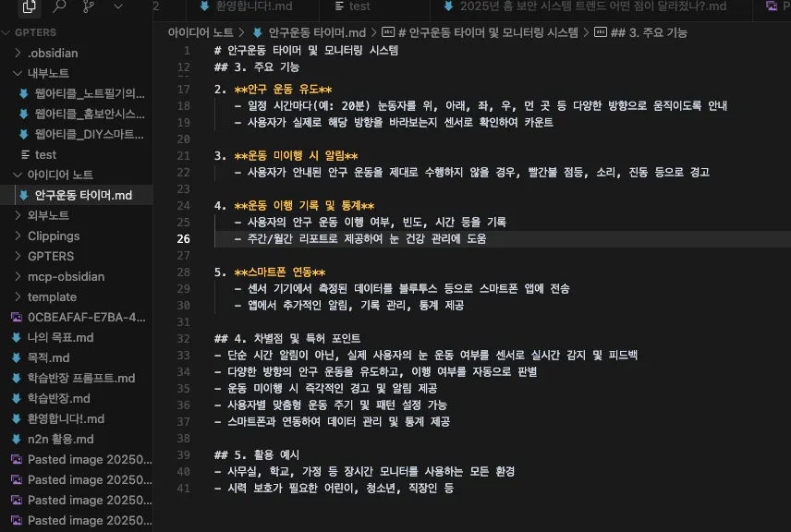This screenshot has height=532, width=791.
Task: Click '# 안구운동 타이머 및 모니터링 시스템' breadcrumb
Action: (x=488, y=32)
